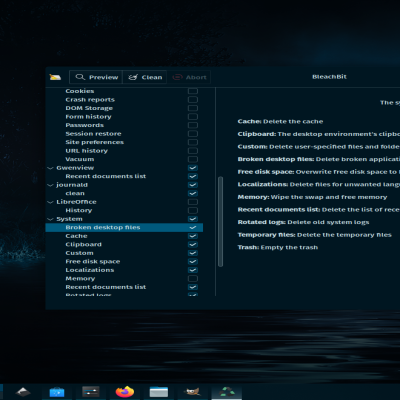
Task: Select the Session restore row
Action: tap(124, 134)
